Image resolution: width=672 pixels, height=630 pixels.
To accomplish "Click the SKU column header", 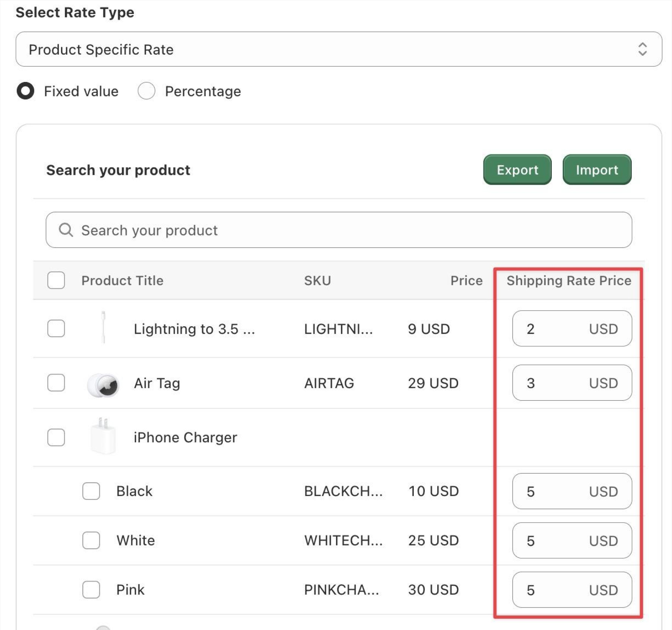I will [317, 281].
